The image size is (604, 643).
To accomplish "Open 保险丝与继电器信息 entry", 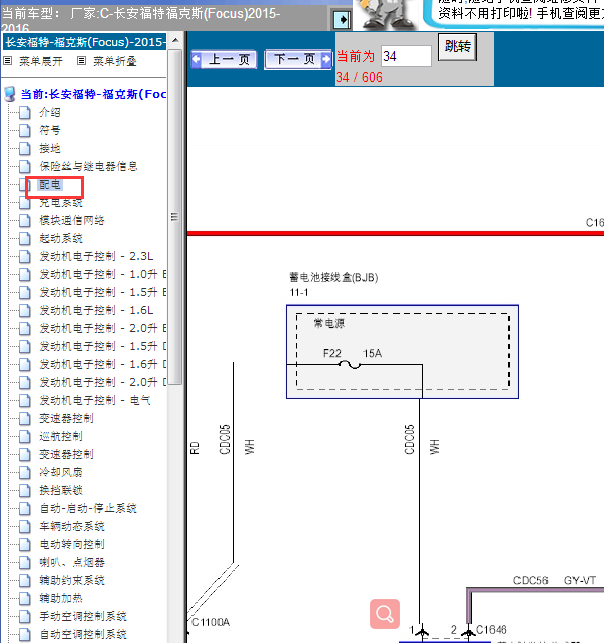I will click(x=88, y=166).
